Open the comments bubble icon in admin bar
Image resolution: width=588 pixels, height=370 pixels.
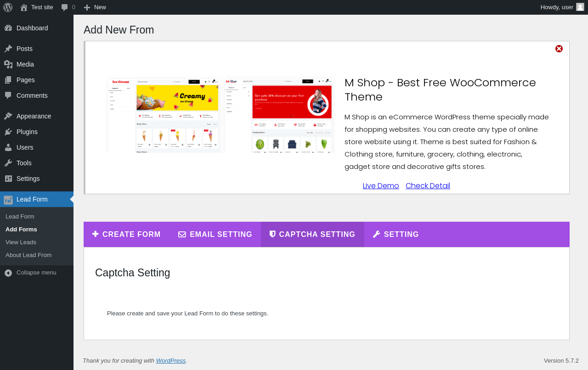[x=65, y=7]
